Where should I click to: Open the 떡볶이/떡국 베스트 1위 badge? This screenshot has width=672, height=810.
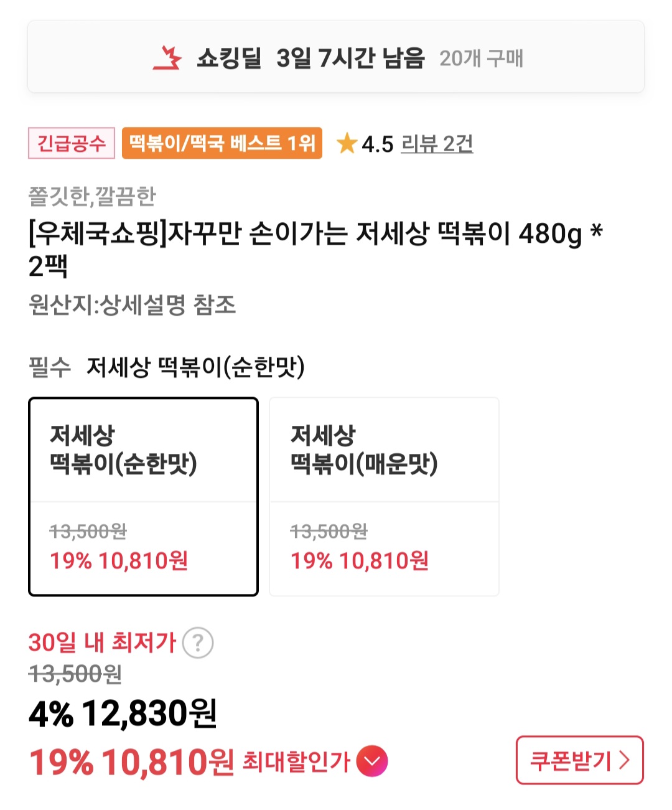pos(222,143)
